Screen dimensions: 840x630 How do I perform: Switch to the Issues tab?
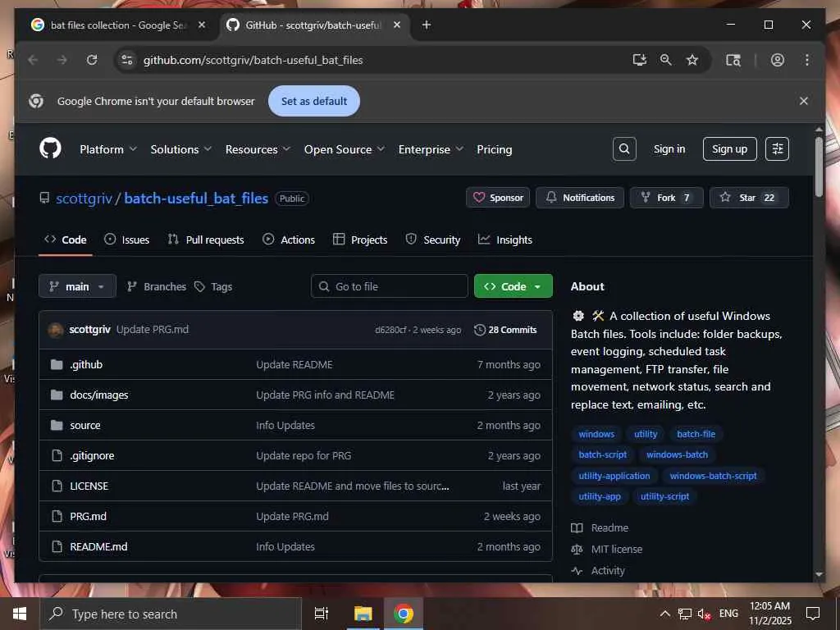127,240
